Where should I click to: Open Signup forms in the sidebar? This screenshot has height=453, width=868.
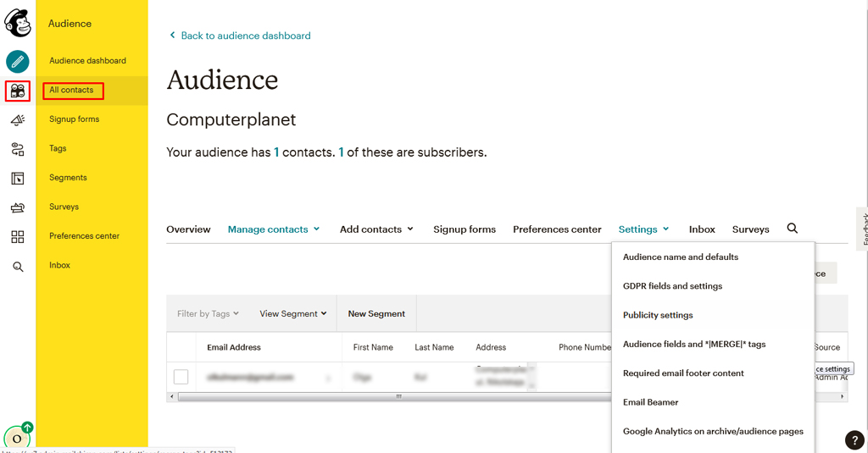pyautogui.click(x=74, y=119)
